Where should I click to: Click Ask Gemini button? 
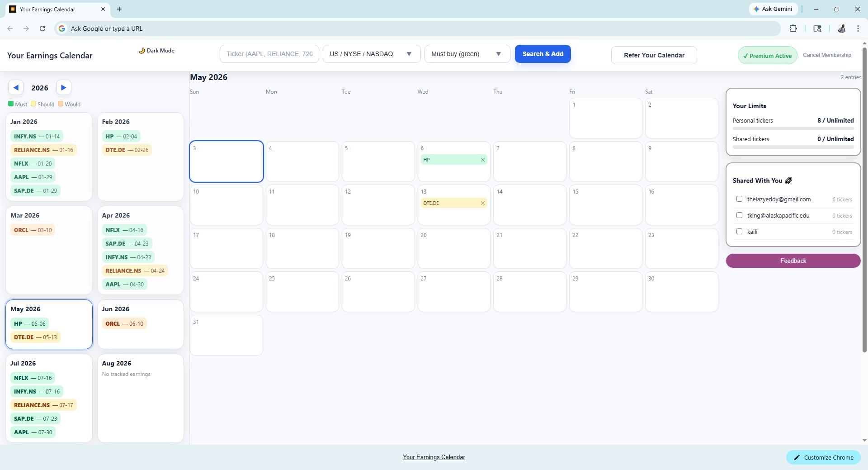[x=773, y=9]
